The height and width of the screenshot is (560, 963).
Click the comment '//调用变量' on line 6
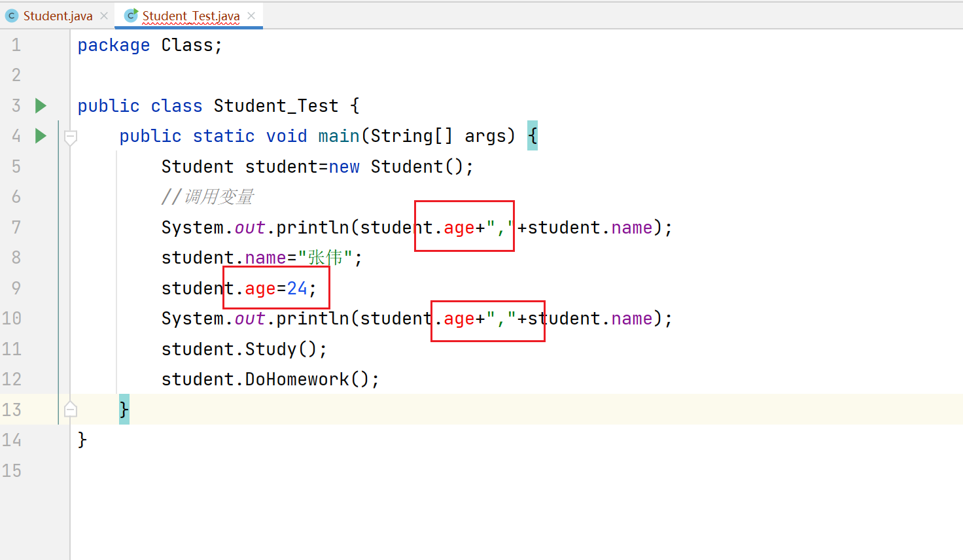pos(207,197)
